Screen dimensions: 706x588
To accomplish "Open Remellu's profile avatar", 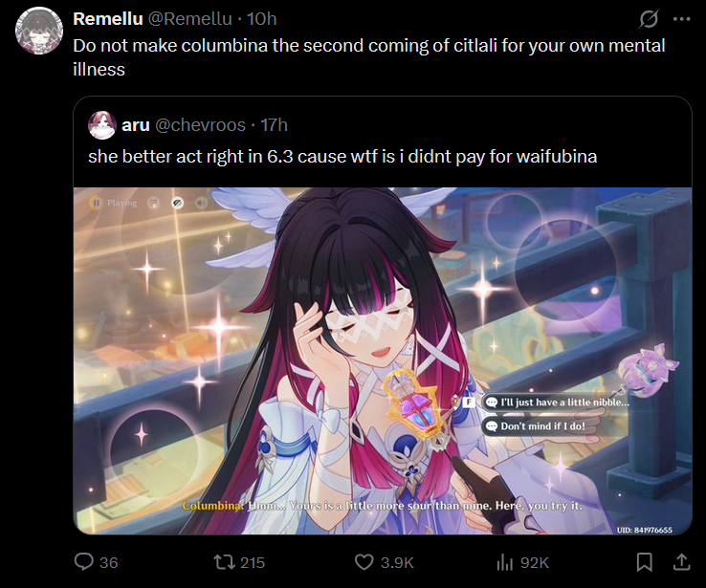I will point(39,31).
